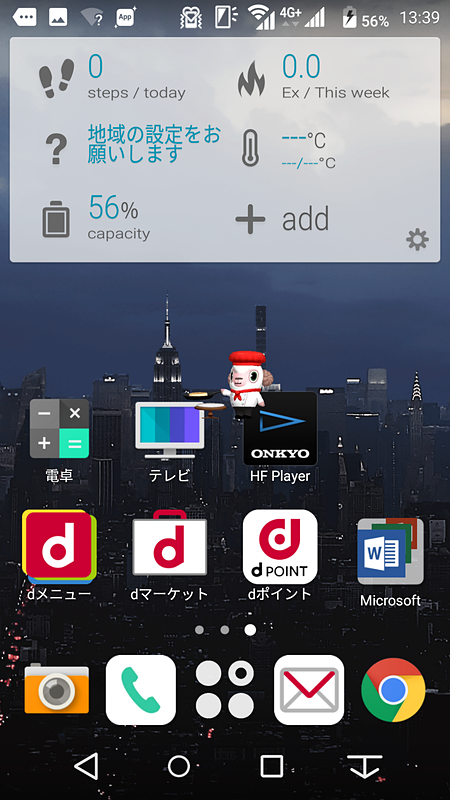The width and height of the screenshot is (450, 800).
Task: Open widget settings gear
Action: (x=417, y=240)
